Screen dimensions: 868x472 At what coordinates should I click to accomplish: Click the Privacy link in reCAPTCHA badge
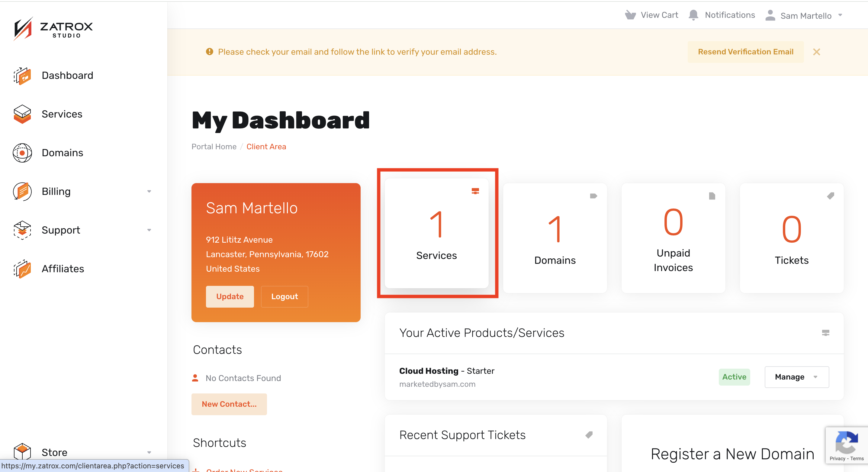point(837,458)
